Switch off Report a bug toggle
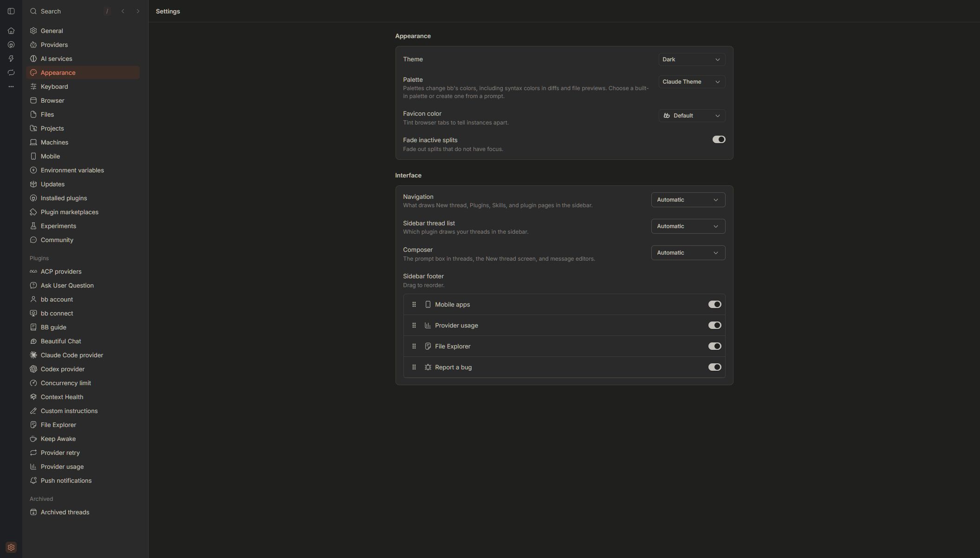 pyautogui.click(x=714, y=368)
